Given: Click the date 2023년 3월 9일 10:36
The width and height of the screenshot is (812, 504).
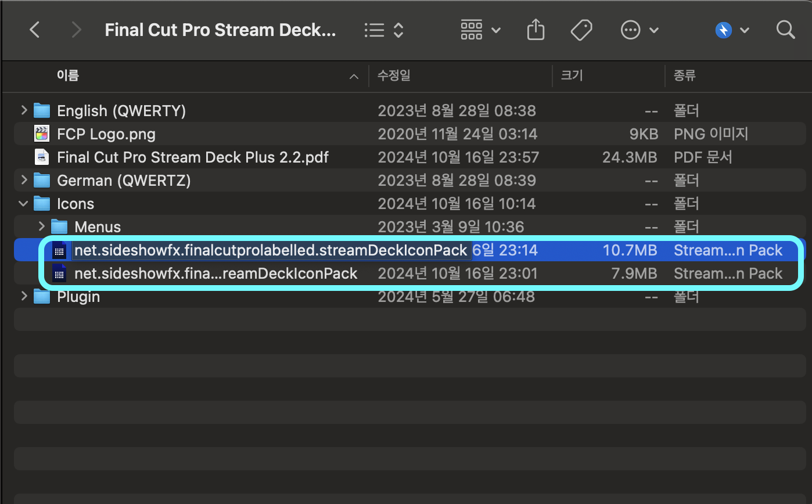Looking at the screenshot, I should click(x=451, y=227).
